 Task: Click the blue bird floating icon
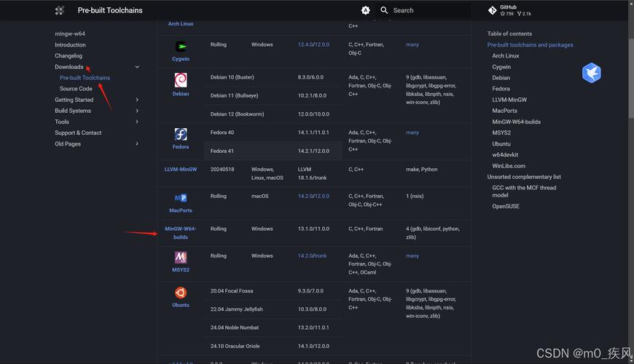[x=592, y=73]
